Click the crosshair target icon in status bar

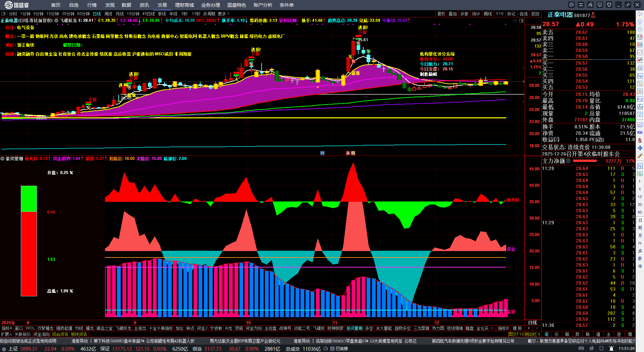[x=602, y=349]
